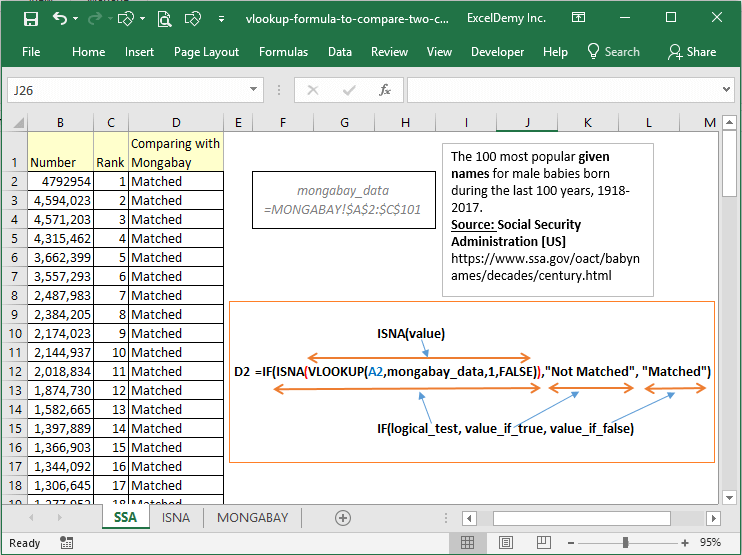Click previous sheet navigation arrow
The image size is (742, 555).
click(x=31, y=518)
